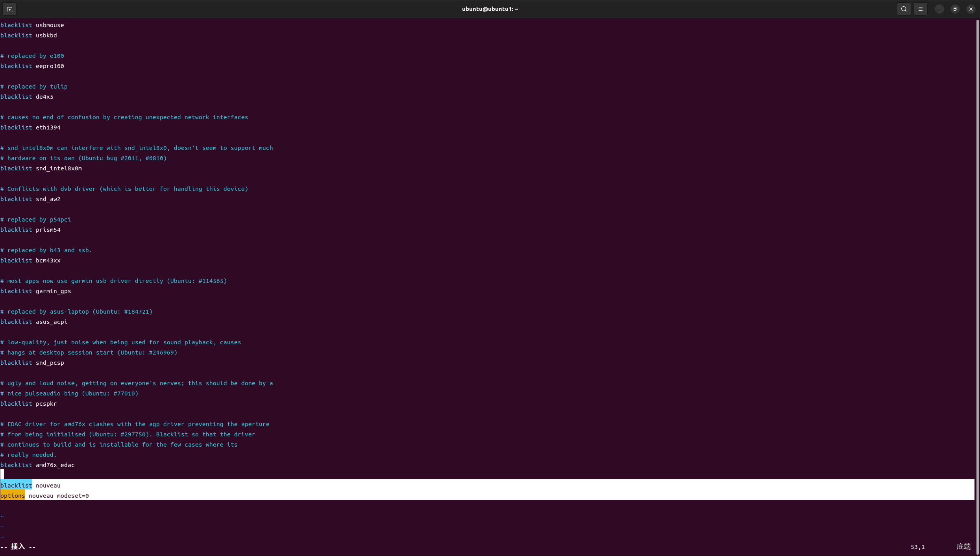The width and height of the screenshot is (980, 556).
Task: Click the highlighted 'options' keyword
Action: point(13,496)
